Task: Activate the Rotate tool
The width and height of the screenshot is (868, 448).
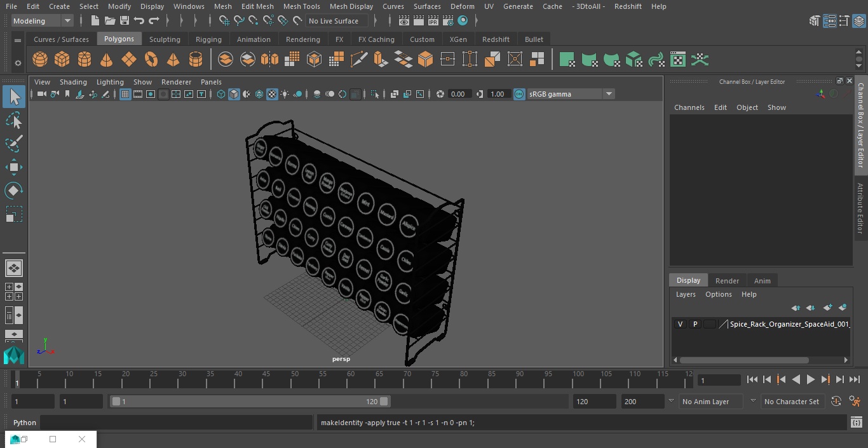Action: coord(14,191)
